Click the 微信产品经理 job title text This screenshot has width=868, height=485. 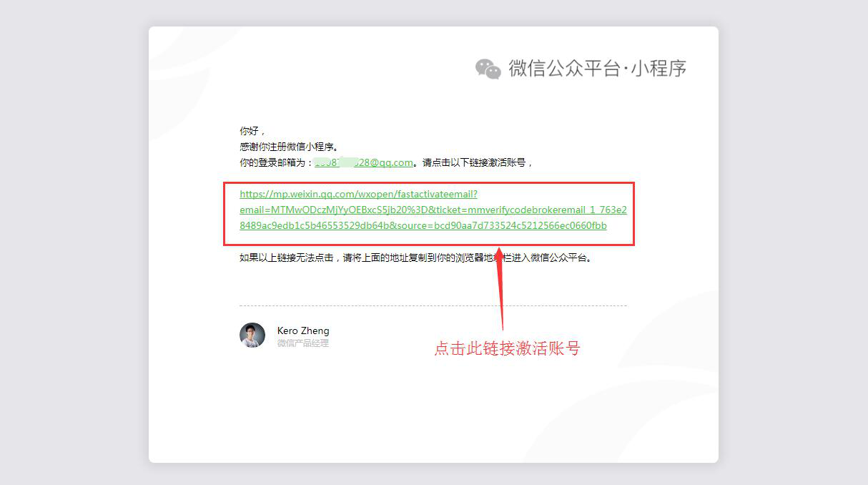coord(303,343)
